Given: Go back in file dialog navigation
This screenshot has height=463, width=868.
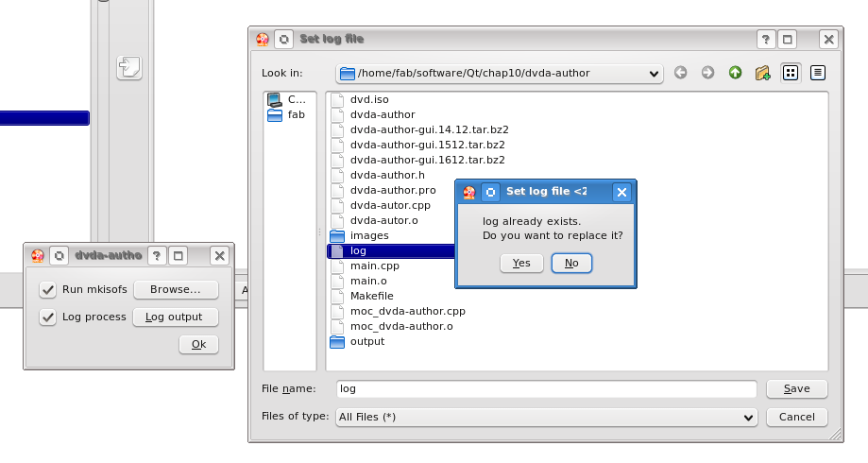Looking at the screenshot, I should (680, 73).
